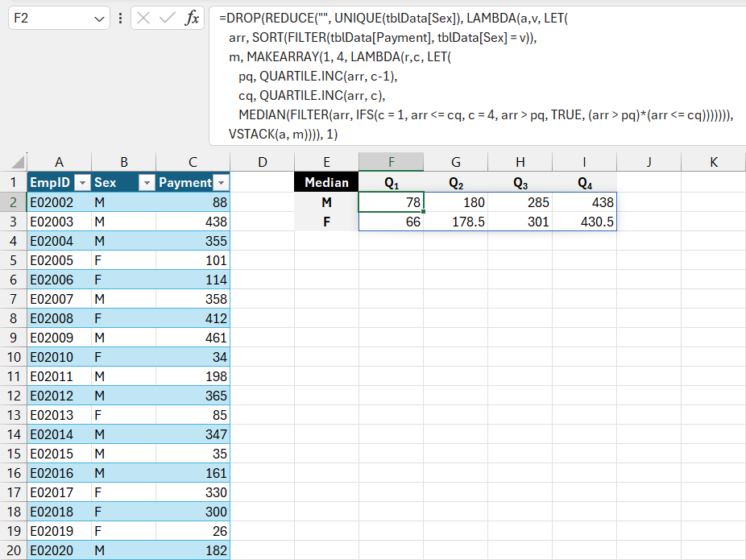Select cell containing EmpID E02020

(x=58, y=550)
